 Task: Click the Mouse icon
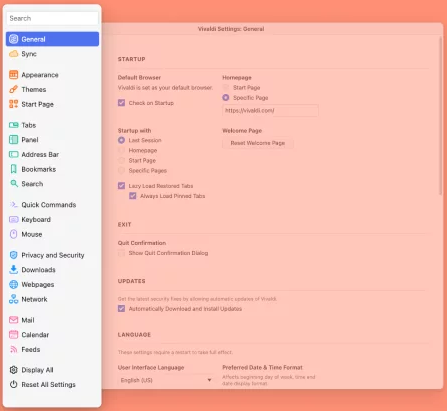pyautogui.click(x=14, y=234)
